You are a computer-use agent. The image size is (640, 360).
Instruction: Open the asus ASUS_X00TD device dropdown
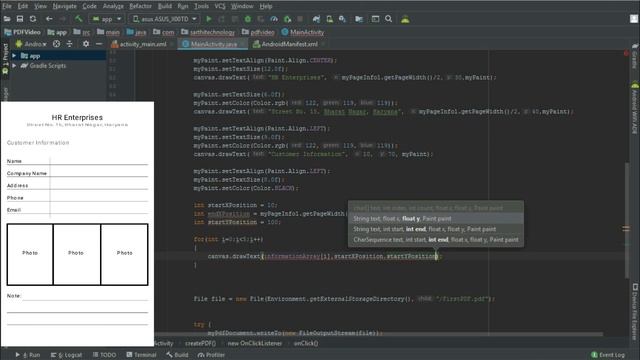pyautogui.click(x=164, y=19)
